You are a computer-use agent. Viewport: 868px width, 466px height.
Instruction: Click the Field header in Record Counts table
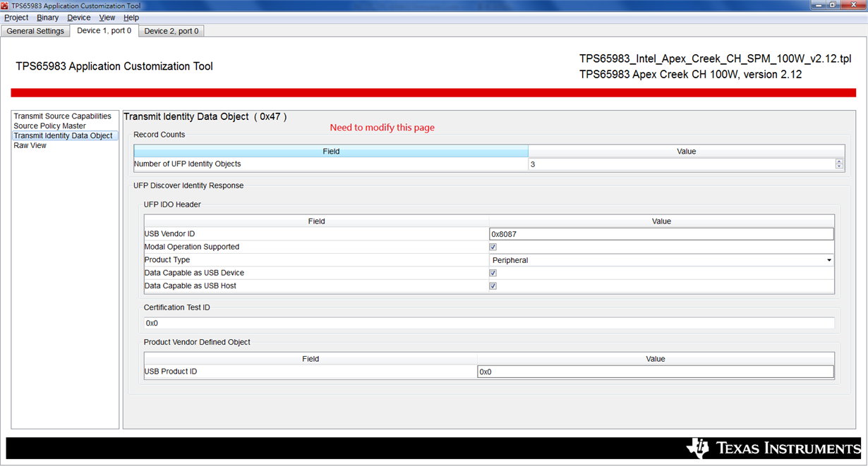pyautogui.click(x=331, y=152)
